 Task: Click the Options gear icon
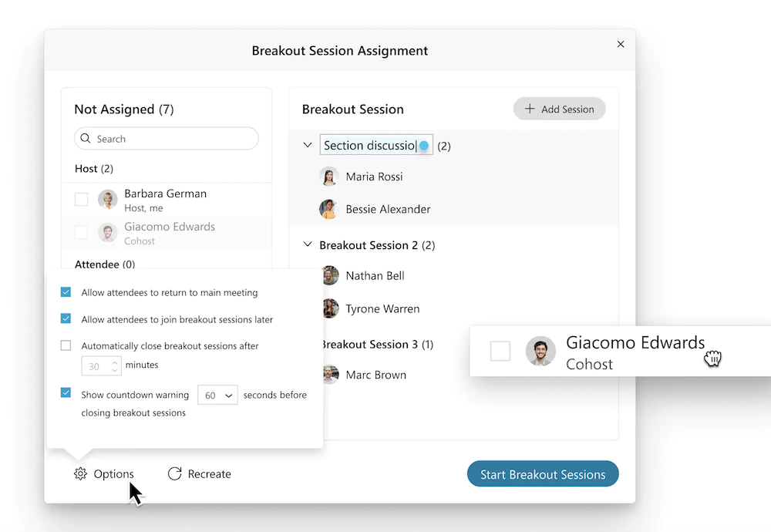(x=80, y=474)
